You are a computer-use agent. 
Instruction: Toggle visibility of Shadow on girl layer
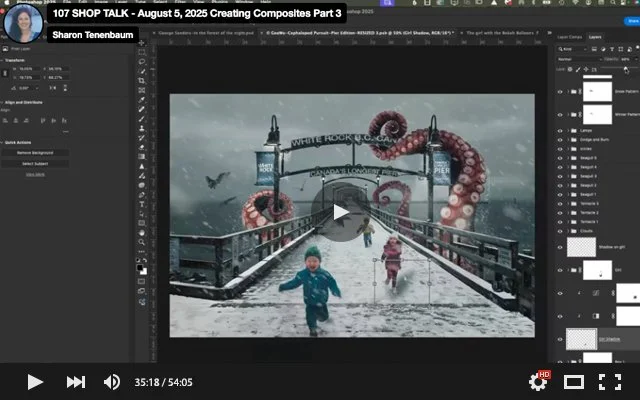click(560, 247)
